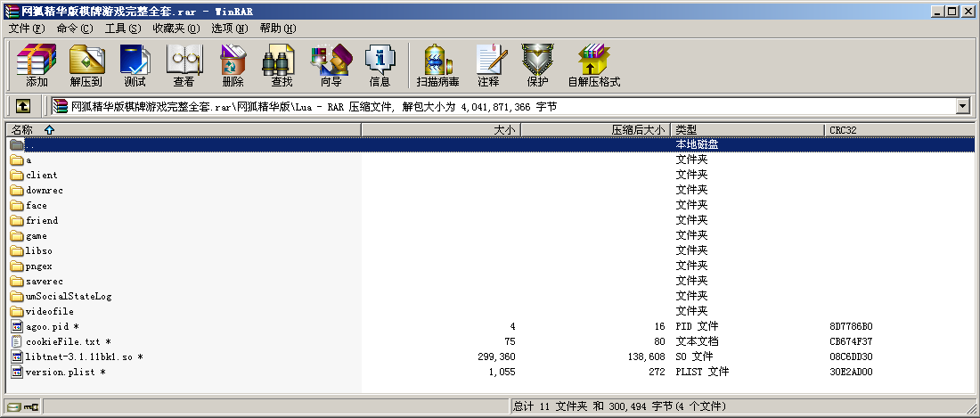Run the 测试 (Test) archive tool
980x418 pixels.
[x=135, y=65]
